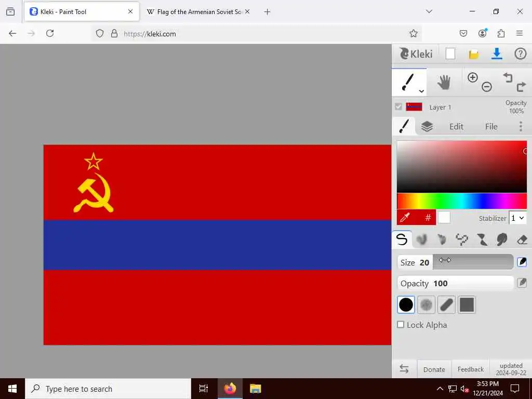Select the chemy brush type

coord(482,240)
